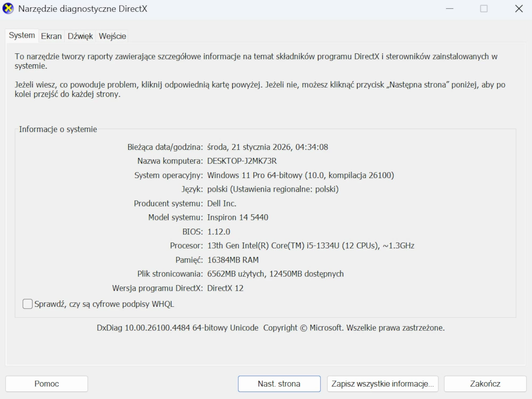Click the Windows 11 Pro operating system entry

point(301,175)
